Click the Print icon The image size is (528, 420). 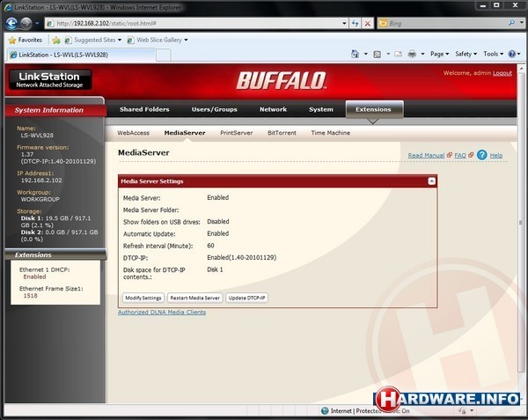coord(412,54)
